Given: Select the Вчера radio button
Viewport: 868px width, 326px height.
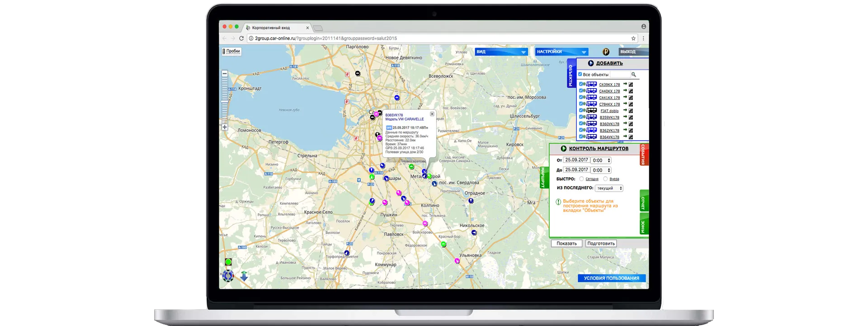Looking at the screenshot, I should coord(605,179).
